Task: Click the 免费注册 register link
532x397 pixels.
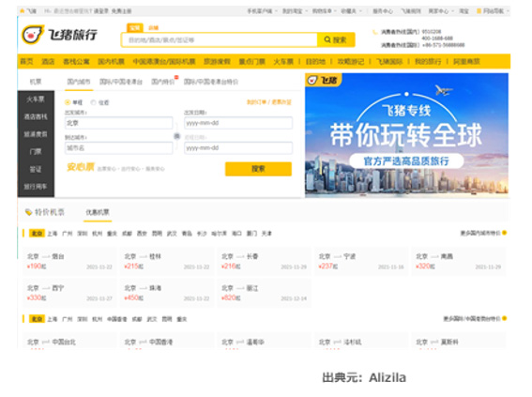Action: tap(121, 11)
